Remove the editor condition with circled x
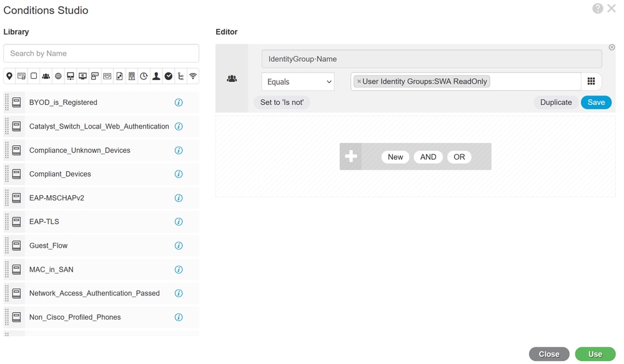 coord(612,47)
